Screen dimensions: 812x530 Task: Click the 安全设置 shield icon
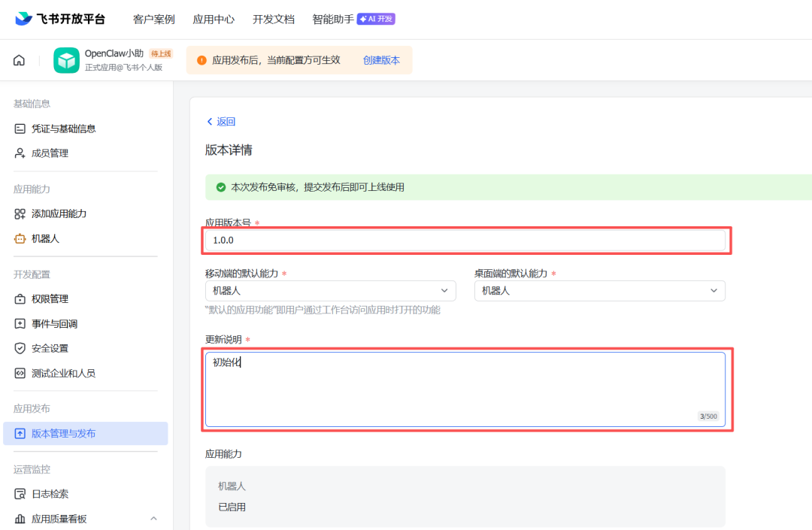click(x=20, y=348)
